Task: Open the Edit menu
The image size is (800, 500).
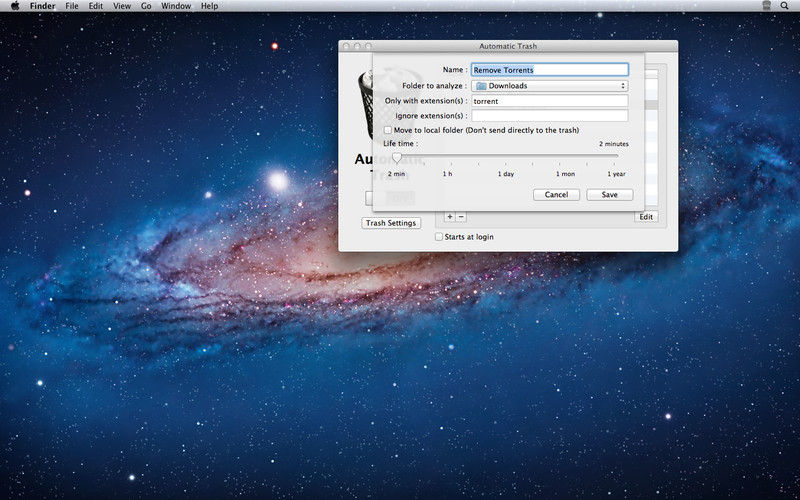Action: coord(95,6)
